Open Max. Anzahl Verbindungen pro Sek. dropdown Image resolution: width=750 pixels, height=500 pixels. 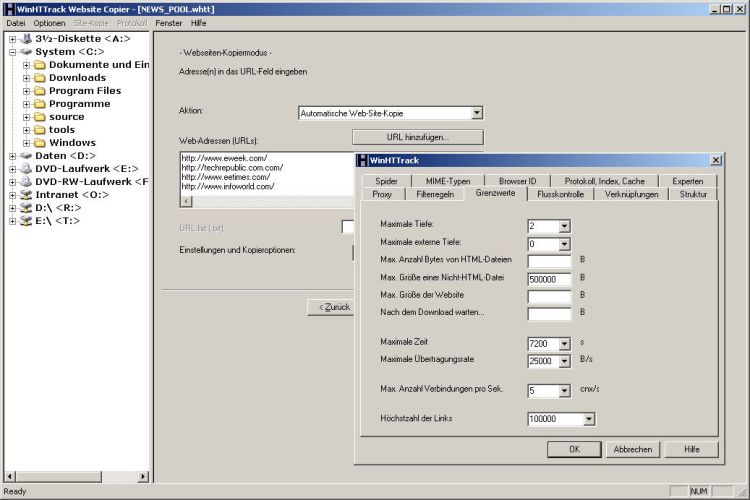pos(564,391)
